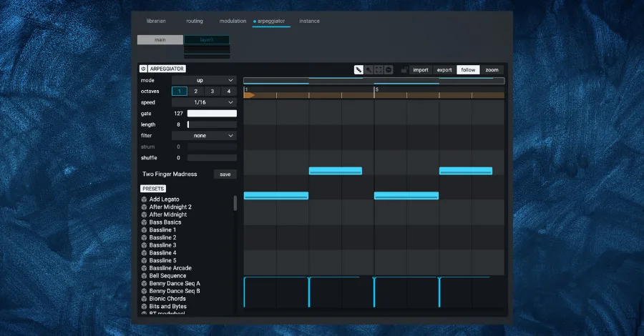Select the paint brush tool
The image size is (644, 336).
point(369,70)
